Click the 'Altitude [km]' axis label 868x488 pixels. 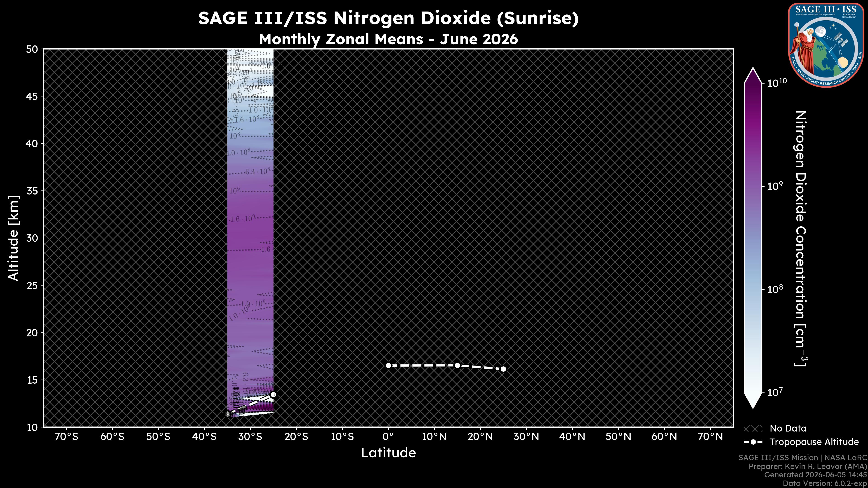pos(14,238)
